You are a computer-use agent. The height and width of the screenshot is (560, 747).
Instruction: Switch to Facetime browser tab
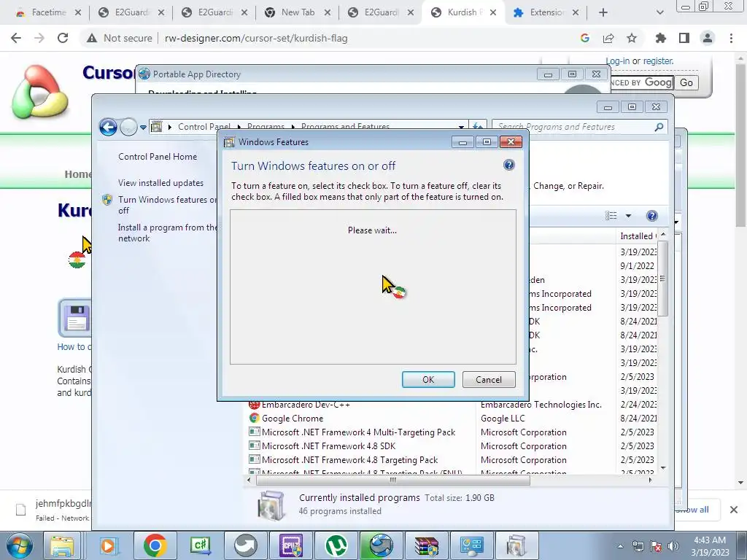(x=48, y=12)
